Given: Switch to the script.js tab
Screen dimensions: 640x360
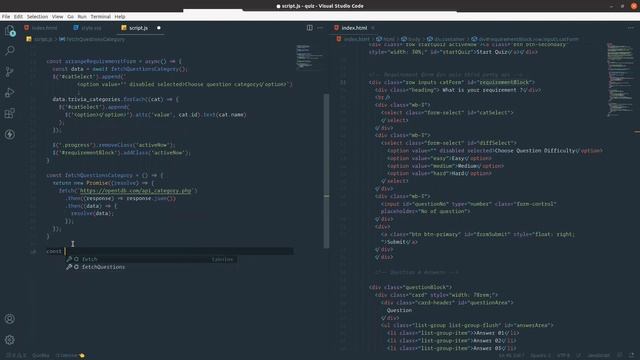Looking at the screenshot, I should tap(138, 28).
